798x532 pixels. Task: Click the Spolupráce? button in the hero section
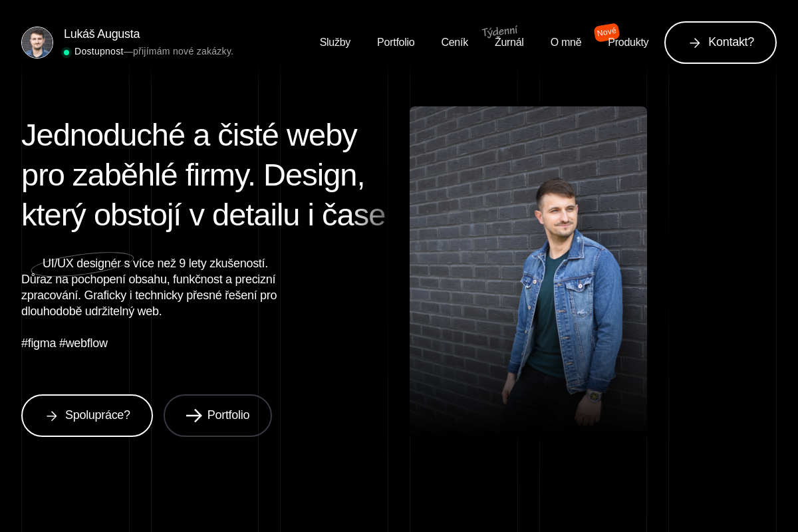(x=87, y=416)
